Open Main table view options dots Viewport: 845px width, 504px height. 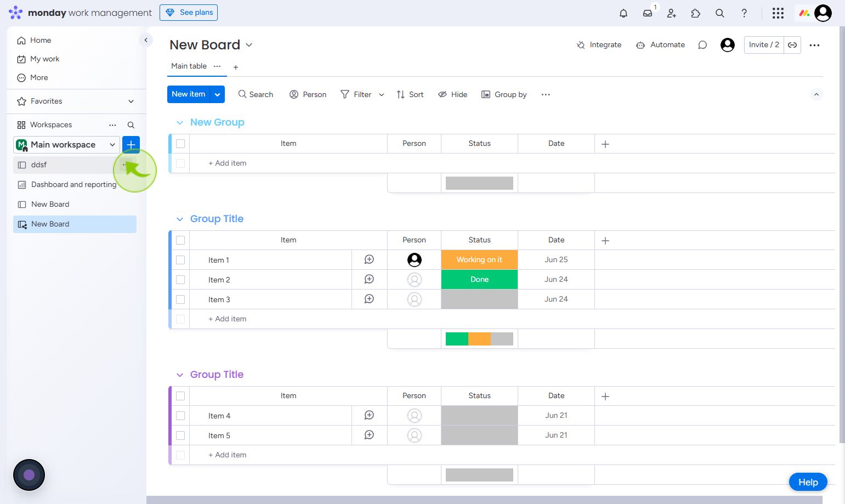217,66
